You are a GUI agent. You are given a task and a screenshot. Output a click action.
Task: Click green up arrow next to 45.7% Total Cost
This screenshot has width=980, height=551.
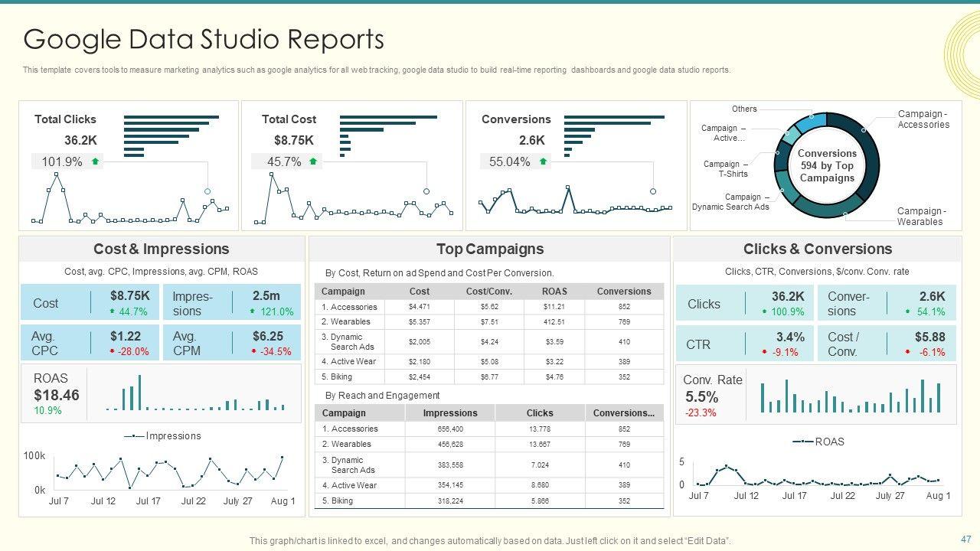pyautogui.click(x=315, y=161)
